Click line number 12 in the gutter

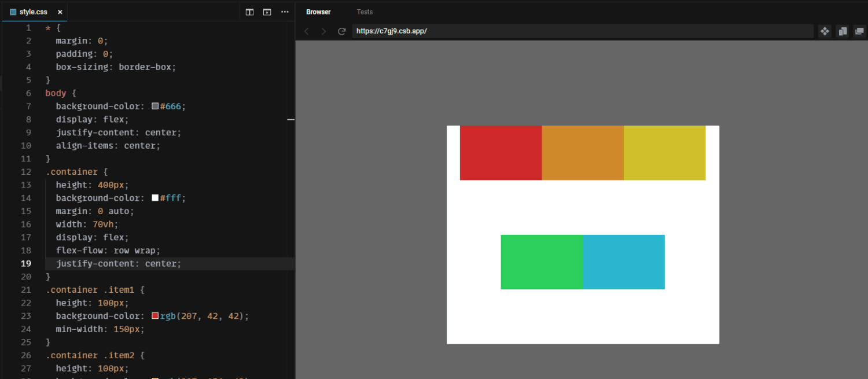pyautogui.click(x=26, y=172)
